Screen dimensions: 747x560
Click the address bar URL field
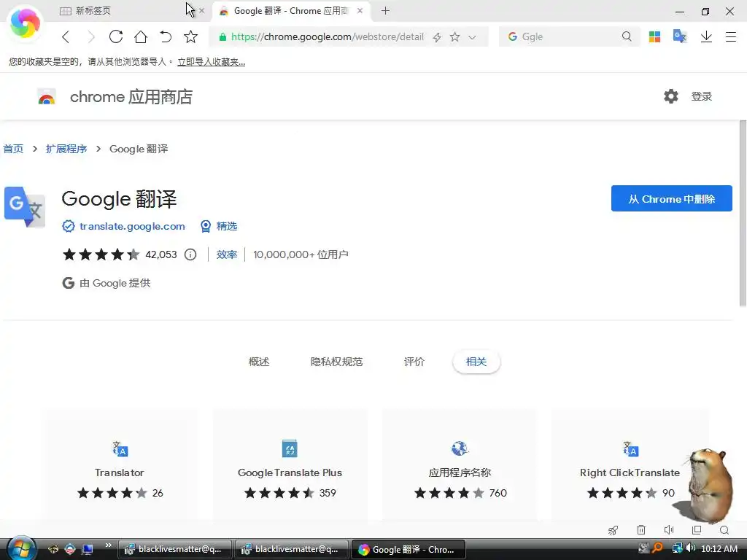pos(328,36)
